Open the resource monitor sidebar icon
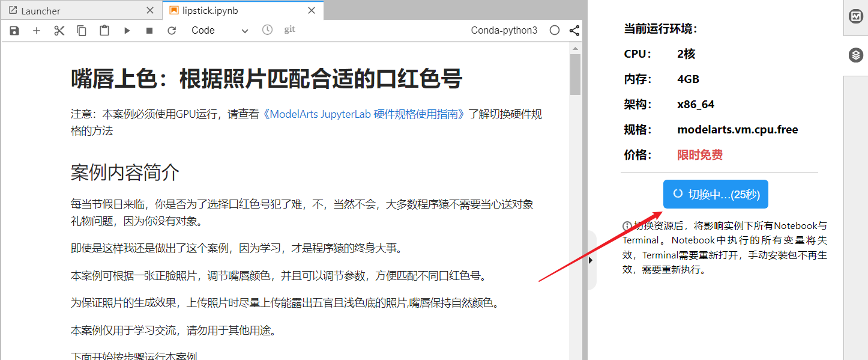The height and width of the screenshot is (360, 868). pyautogui.click(x=856, y=17)
